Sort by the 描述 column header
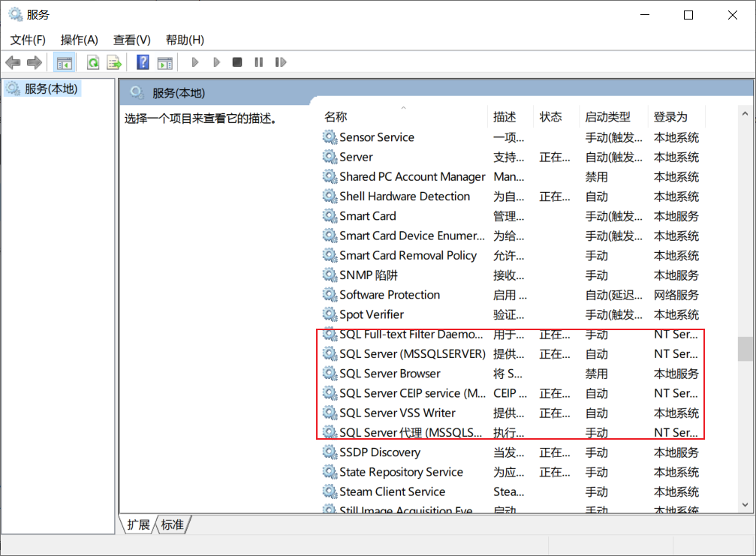 (x=510, y=117)
